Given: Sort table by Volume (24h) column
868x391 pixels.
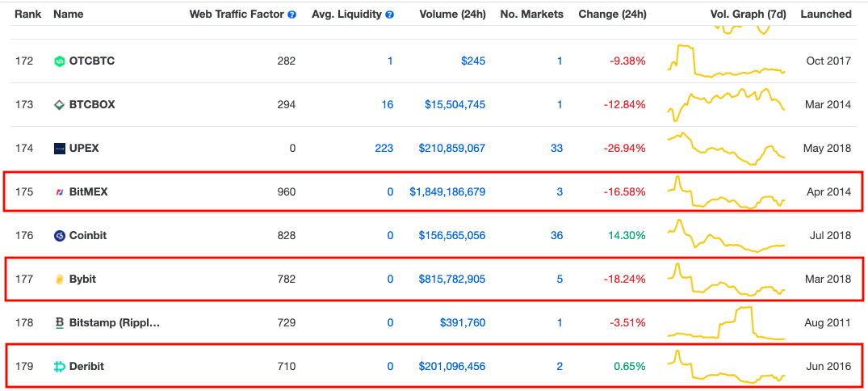Looking at the screenshot, I should tap(452, 15).
